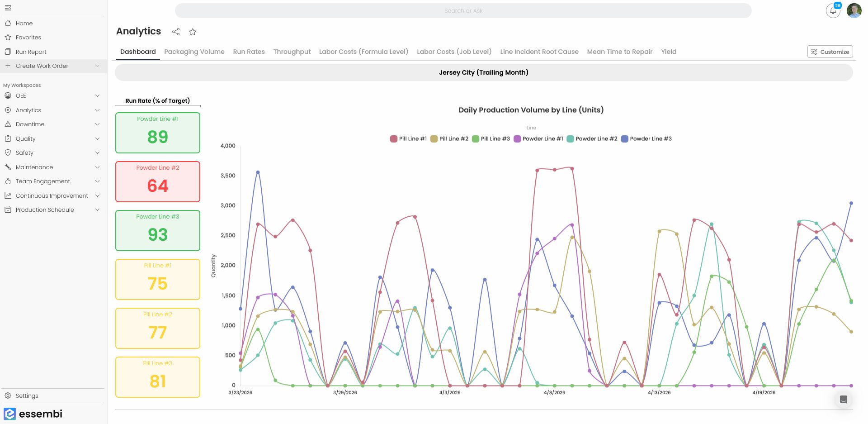Click the Home icon in sidebar

(8, 23)
